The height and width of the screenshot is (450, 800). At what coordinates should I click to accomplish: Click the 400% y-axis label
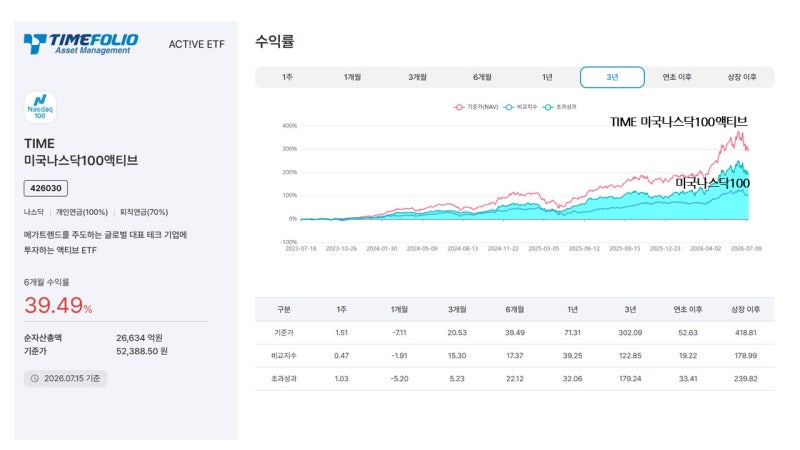pyautogui.click(x=289, y=126)
